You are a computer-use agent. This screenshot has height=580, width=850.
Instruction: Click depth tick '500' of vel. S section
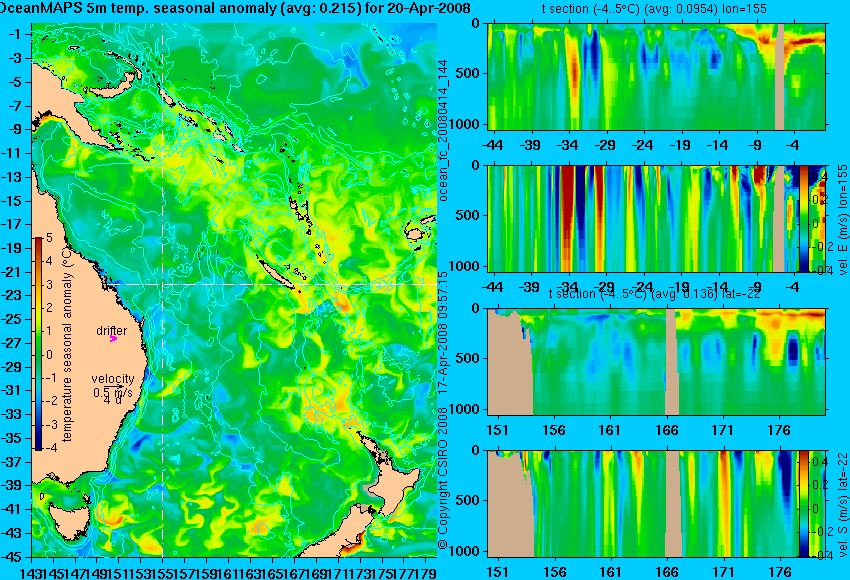coord(468,500)
